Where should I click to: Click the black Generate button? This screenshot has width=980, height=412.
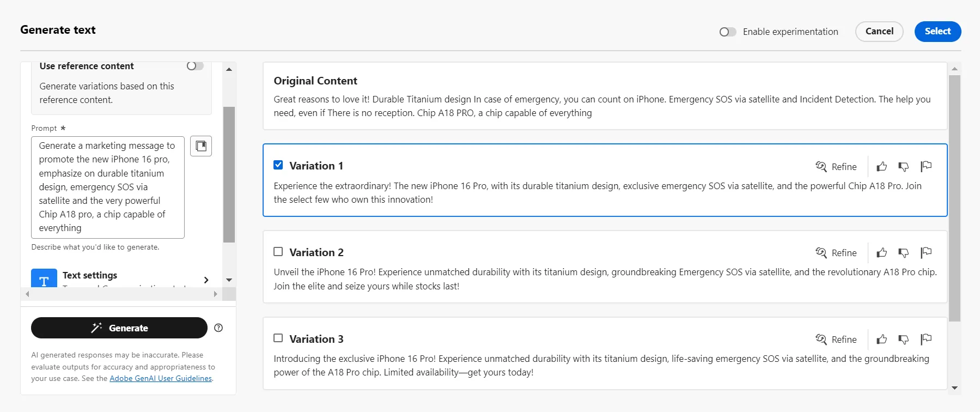119,328
